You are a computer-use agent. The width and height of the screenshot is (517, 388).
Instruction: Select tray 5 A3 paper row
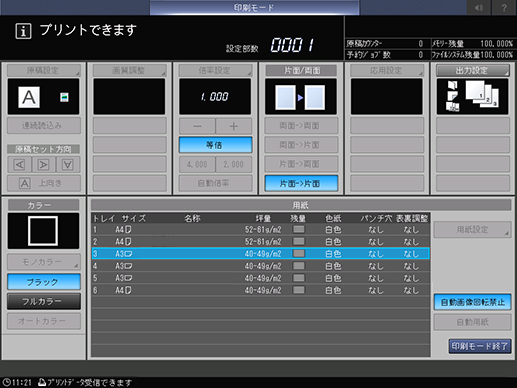(x=261, y=278)
